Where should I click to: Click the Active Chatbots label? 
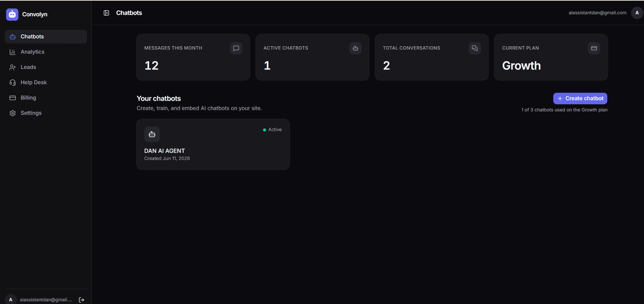click(286, 48)
